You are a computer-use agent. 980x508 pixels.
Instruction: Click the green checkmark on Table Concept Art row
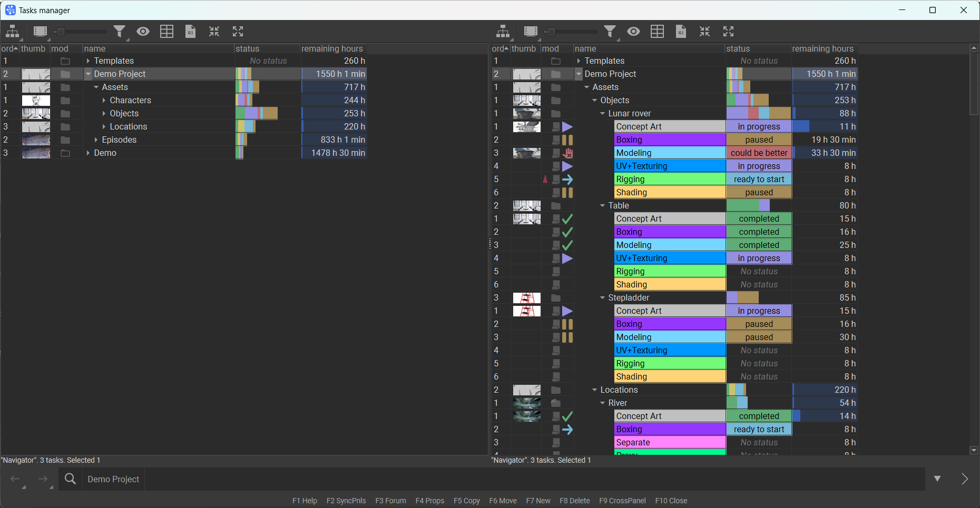coord(567,219)
